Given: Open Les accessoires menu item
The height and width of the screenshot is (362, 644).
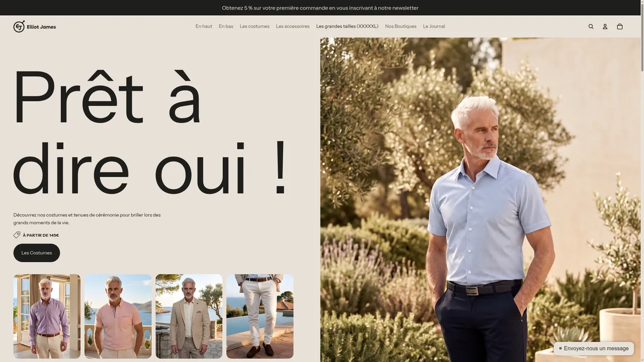Looking at the screenshot, I should tap(293, 26).
